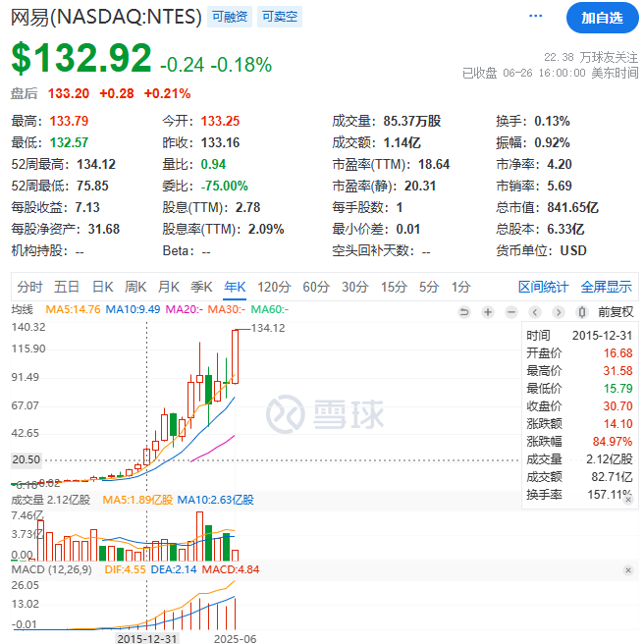Screen dimensions: 644x644
Task: Zoom in chart with plus icon
Action: click(x=488, y=312)
